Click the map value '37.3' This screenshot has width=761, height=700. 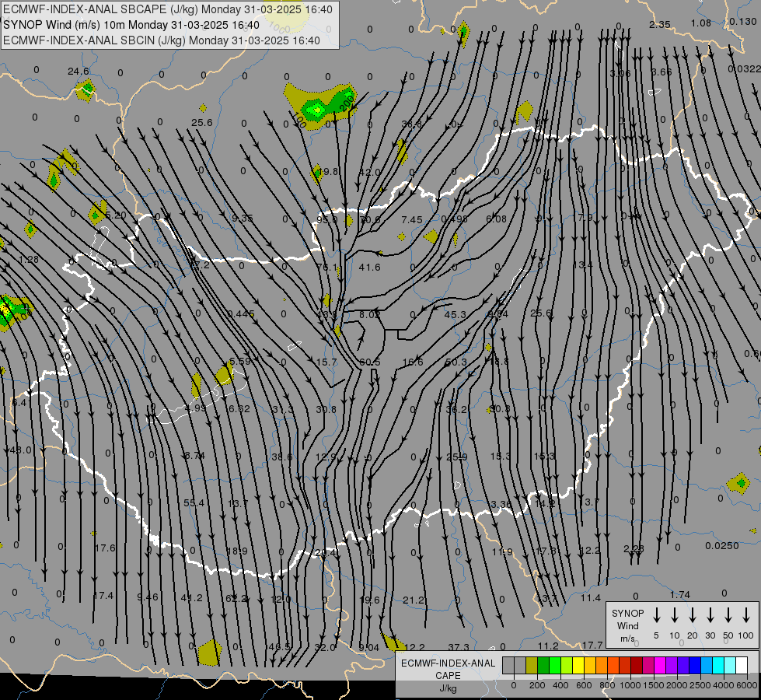tap(459, 647)
